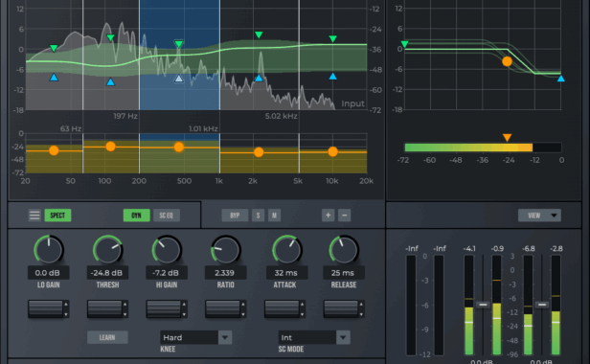The height and width of the screenshot is (364, 590).
Task: Grab blue triangle handle of the lowest band
Action: coord(54,78)
